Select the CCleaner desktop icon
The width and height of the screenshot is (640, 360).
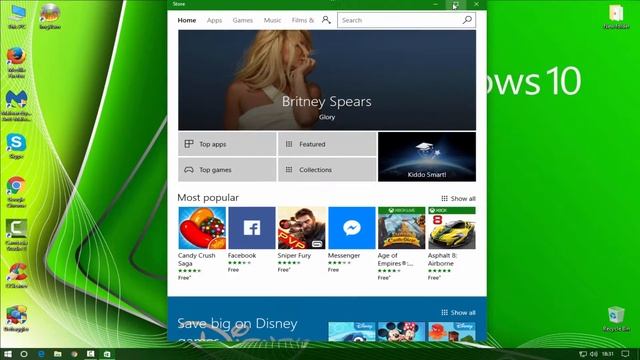(x=16, y=276)
